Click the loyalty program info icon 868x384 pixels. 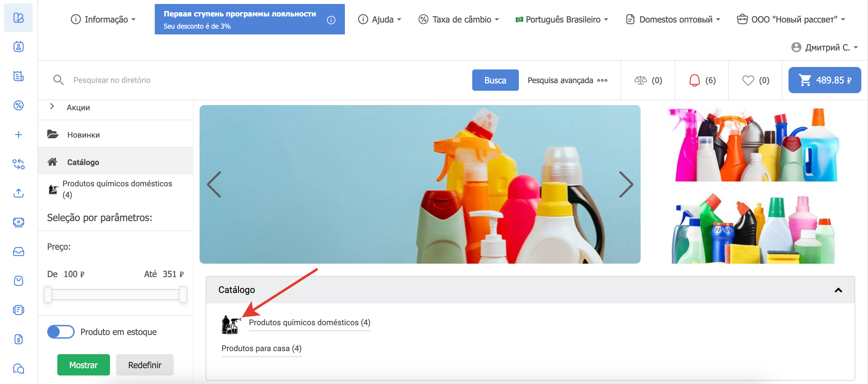point(331,20)
